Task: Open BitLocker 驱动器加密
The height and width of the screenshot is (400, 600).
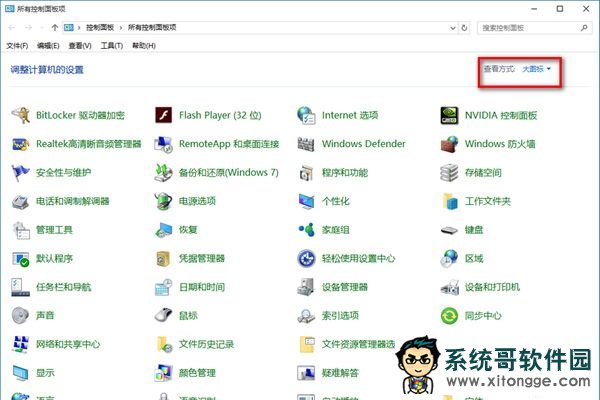Action: point(80,115)
